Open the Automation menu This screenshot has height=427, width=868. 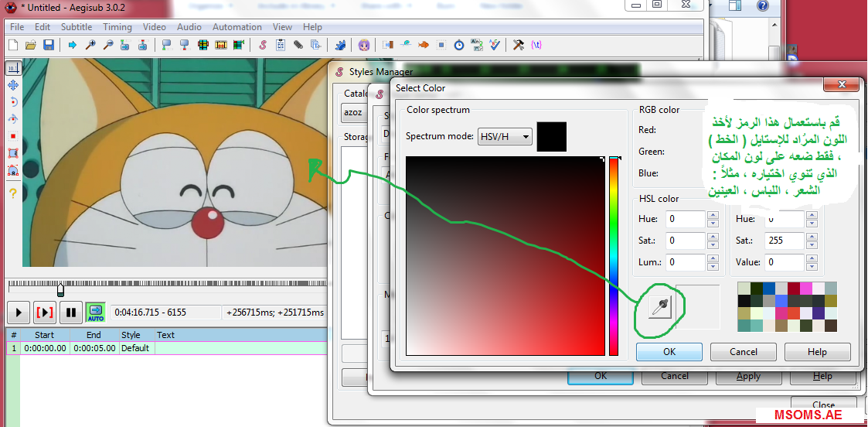(x=237, y=27)
